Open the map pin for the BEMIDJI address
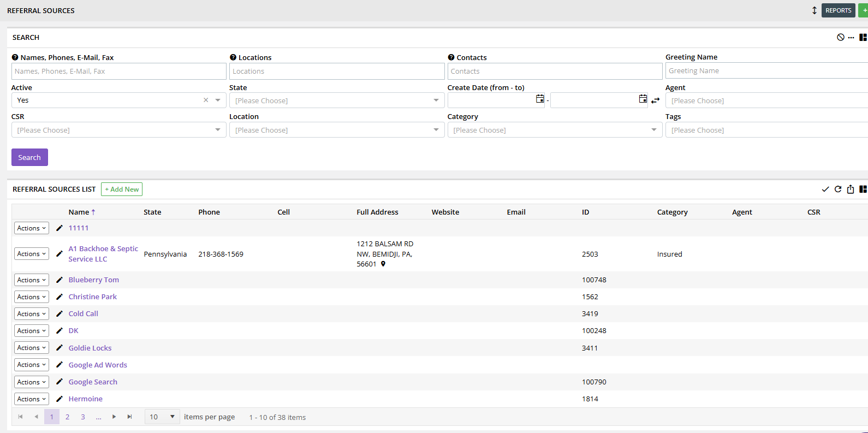Screen dimensions: 868x433 383,264
